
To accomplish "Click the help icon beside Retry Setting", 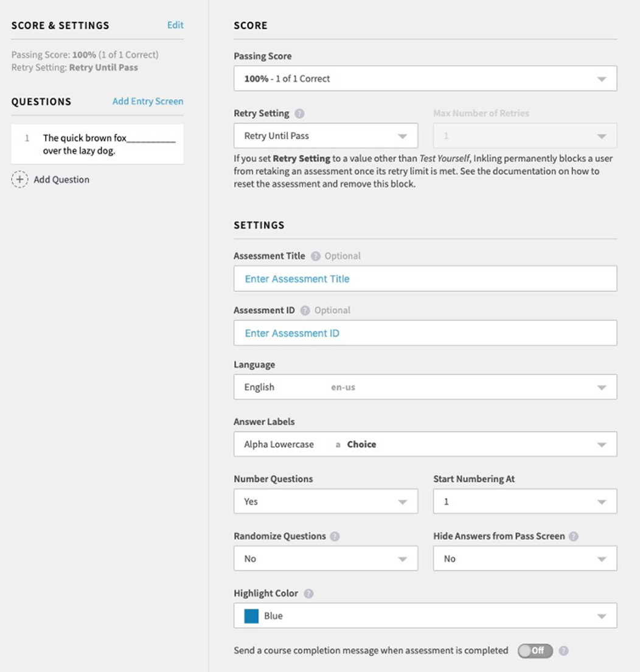I will (x=299, y=114).
